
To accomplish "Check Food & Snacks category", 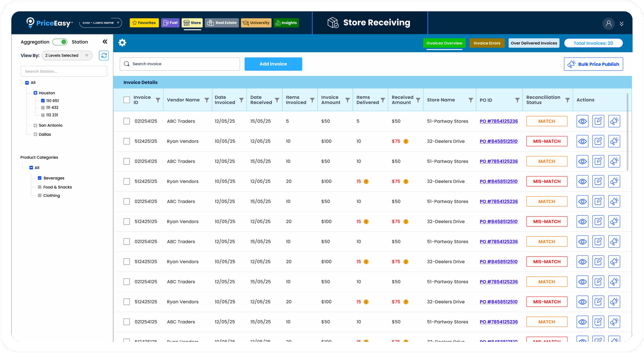I will 39,187.
